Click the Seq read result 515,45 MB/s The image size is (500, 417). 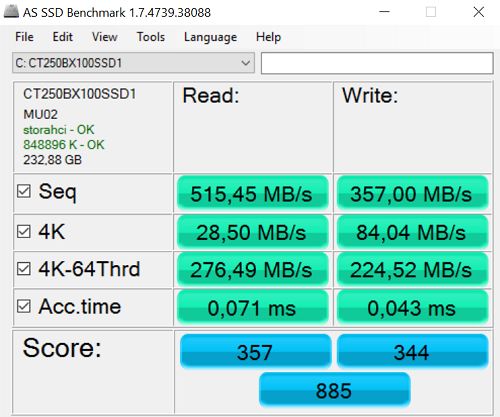(253, 193)
